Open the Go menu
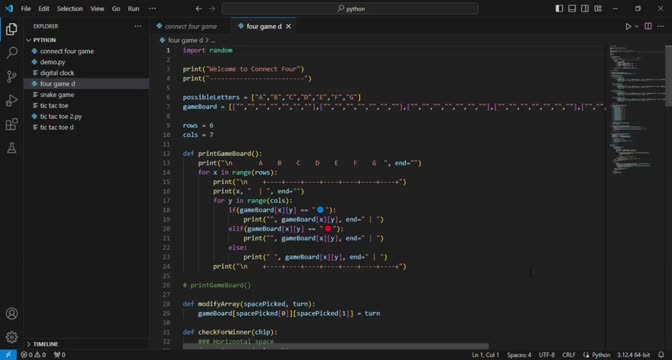Image resolution: width=672 pixels, height=360 pixels. (x=116, y=9)
